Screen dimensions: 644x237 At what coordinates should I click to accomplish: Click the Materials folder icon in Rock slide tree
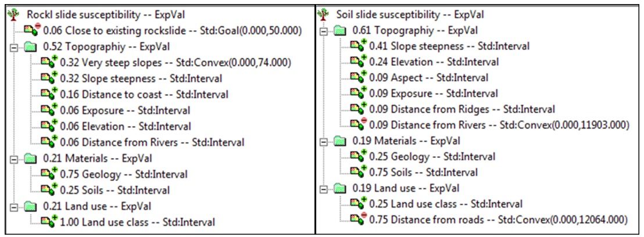click(31, 157)
